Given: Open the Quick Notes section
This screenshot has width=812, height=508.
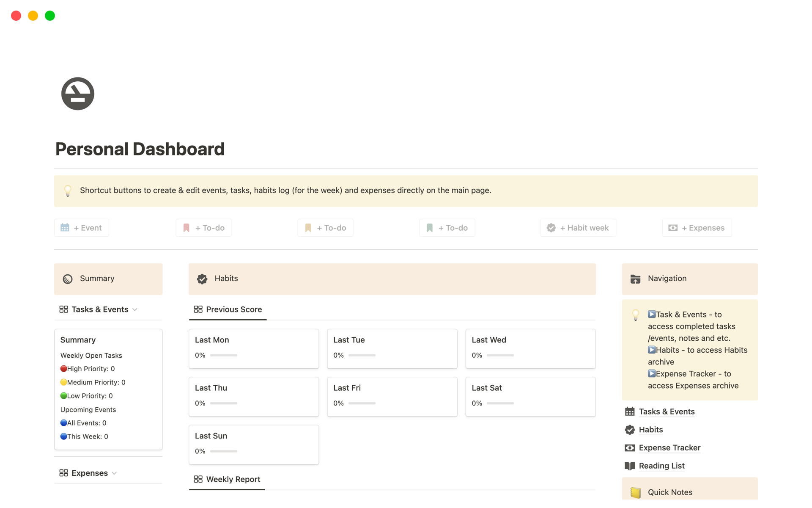Looking at the screenshot, I should pyautogui.click(x=670, y=492).
